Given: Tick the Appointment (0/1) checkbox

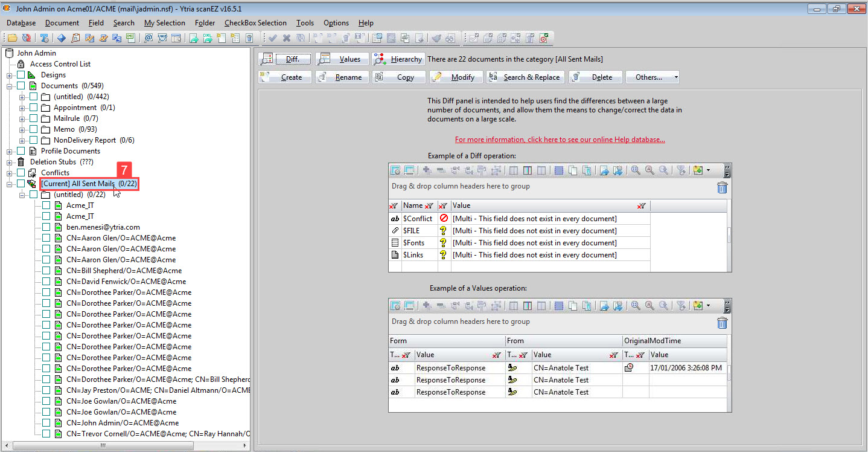Looking at the screenshot, I should [x=34, y=108].
